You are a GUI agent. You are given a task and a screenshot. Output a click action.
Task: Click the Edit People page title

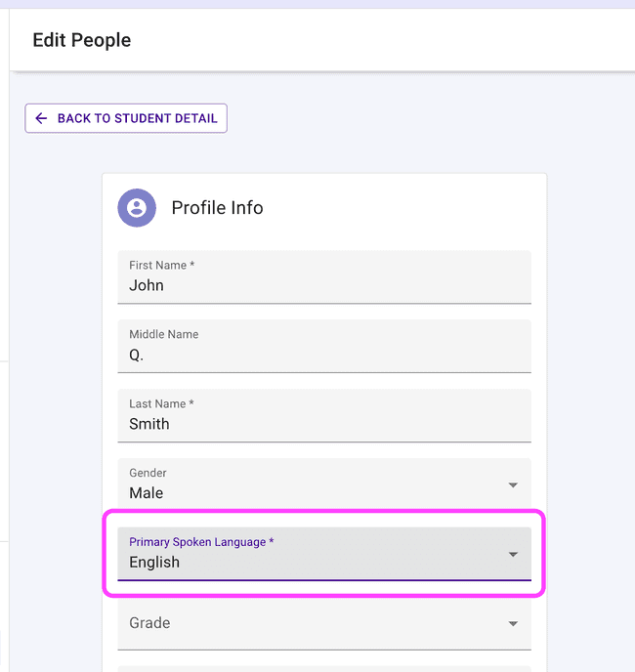(82, 40)
